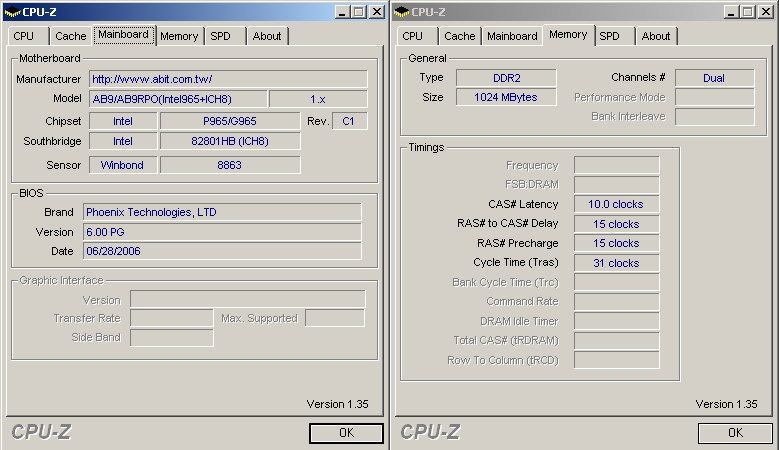Maximize the right CPU-Z window

pos(748,12)
